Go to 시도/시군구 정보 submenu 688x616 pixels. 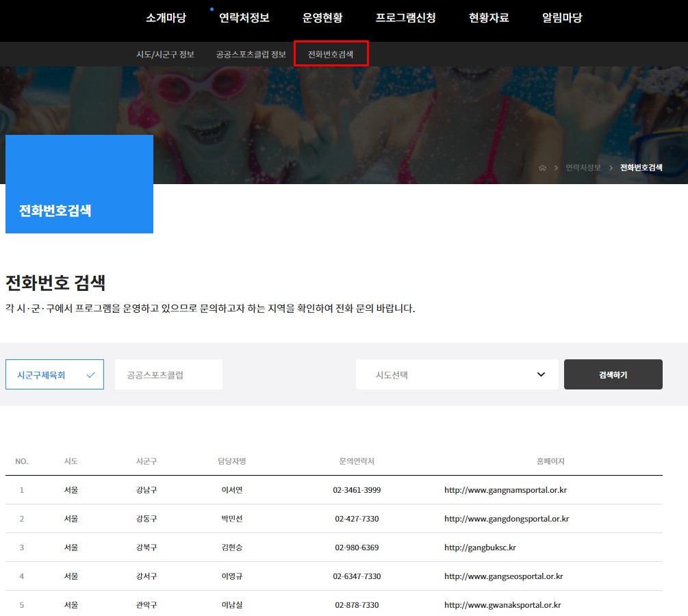[x=166, y=54]
